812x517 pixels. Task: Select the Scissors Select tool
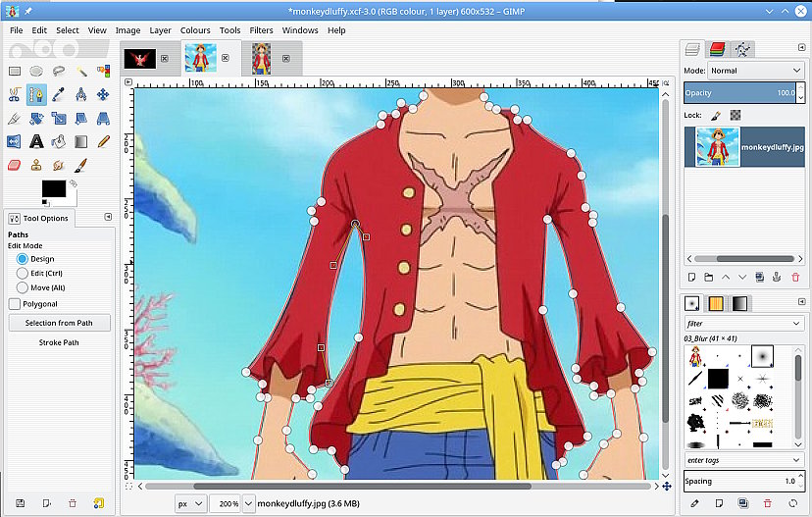pyautogui.click(x=15, y=95)
